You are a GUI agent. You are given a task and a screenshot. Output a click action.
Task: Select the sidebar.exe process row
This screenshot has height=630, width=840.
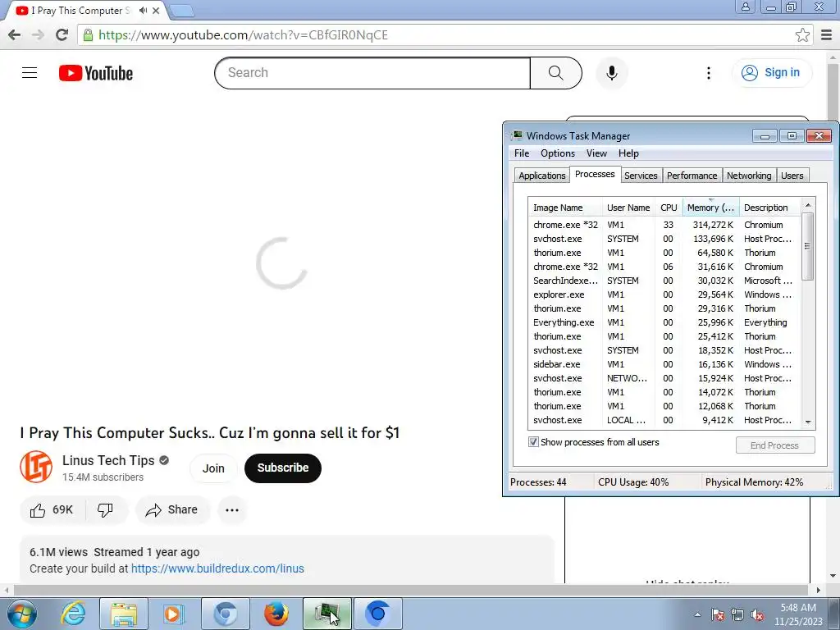[x=664, y=364]
